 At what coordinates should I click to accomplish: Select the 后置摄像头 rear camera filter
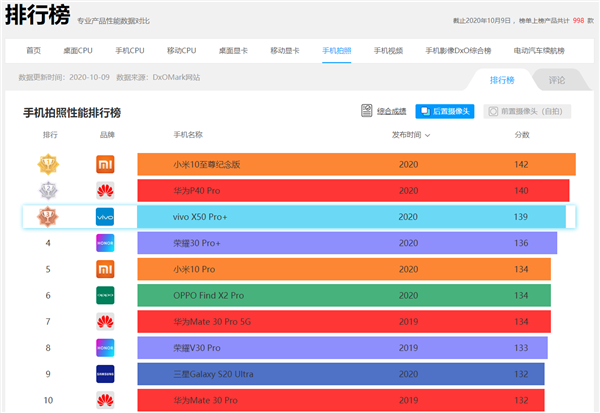pyautogui.click(x=444, y=112)
